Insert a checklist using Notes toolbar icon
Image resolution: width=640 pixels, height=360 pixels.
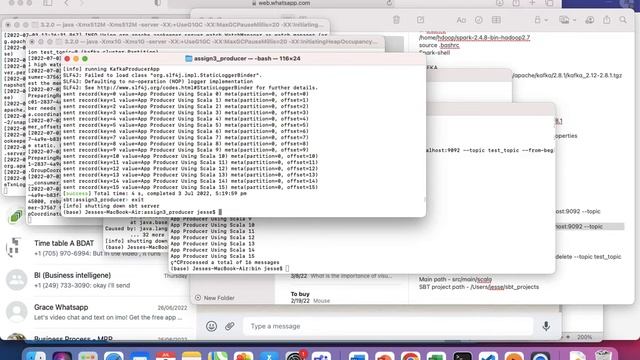pyautogui.click(x=479, y=20)
